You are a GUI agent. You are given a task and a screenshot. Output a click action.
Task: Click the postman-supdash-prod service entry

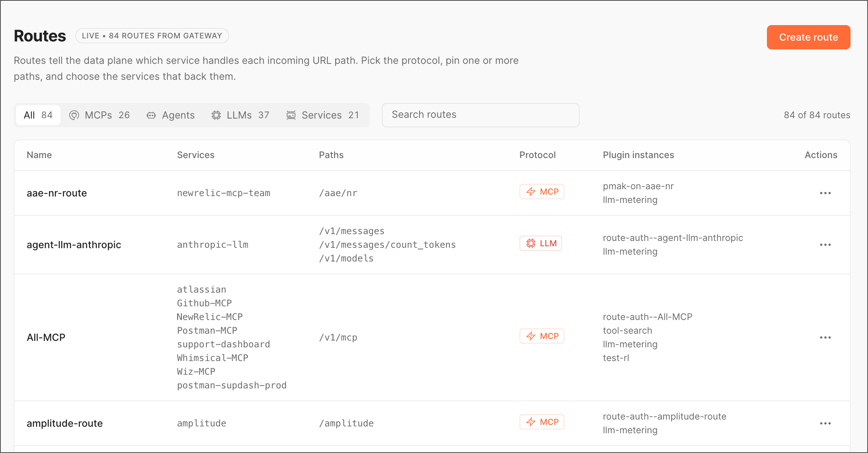pyautogui.click(x=232, y=385)
